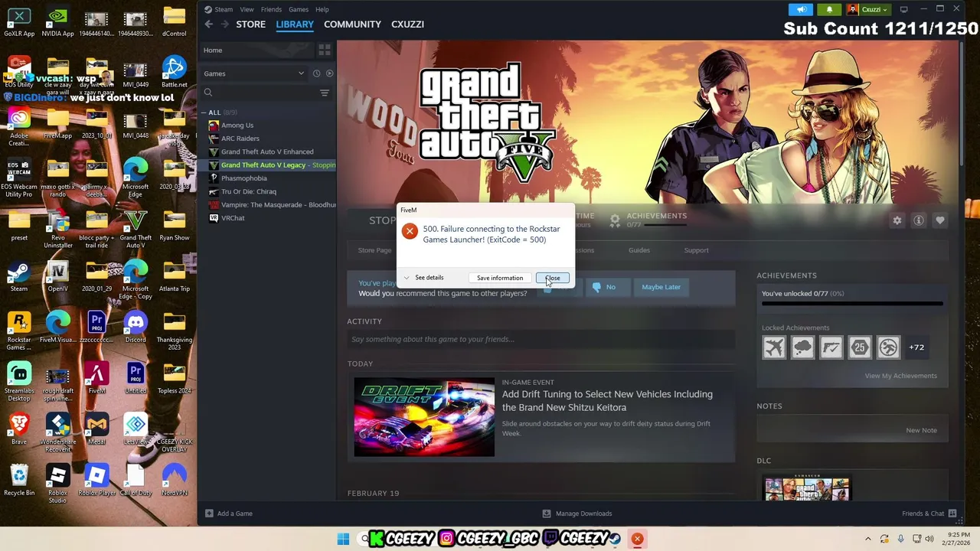Open the collections grid view icon

pyautogui.click(x=325, y=51)
